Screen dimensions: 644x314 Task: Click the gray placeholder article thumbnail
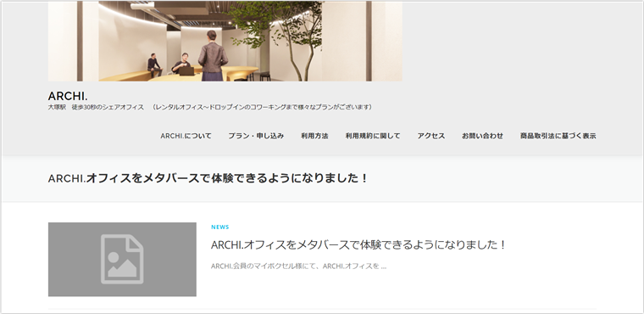[122, 260]
